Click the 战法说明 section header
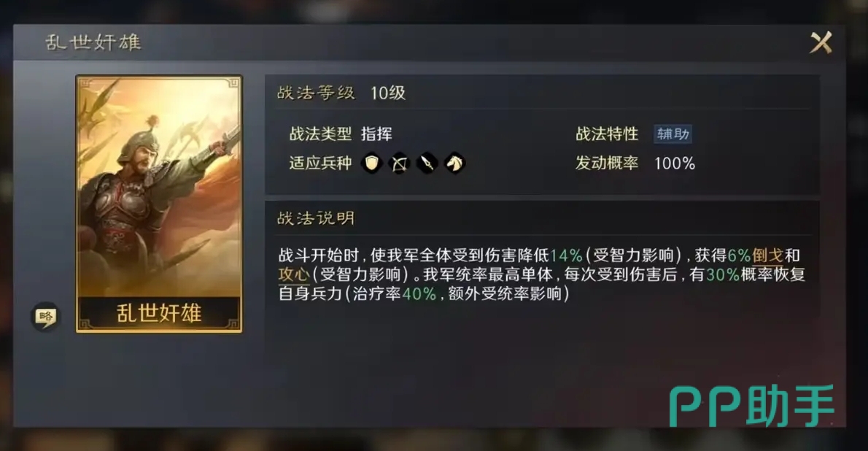This screenshot has height=451, width=868. [x=316, y=218]
